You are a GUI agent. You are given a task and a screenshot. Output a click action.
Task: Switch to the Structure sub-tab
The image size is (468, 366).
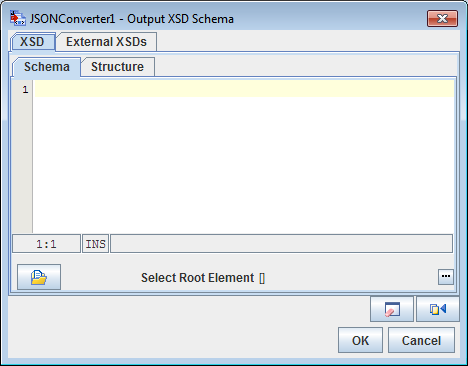point(118,67)
